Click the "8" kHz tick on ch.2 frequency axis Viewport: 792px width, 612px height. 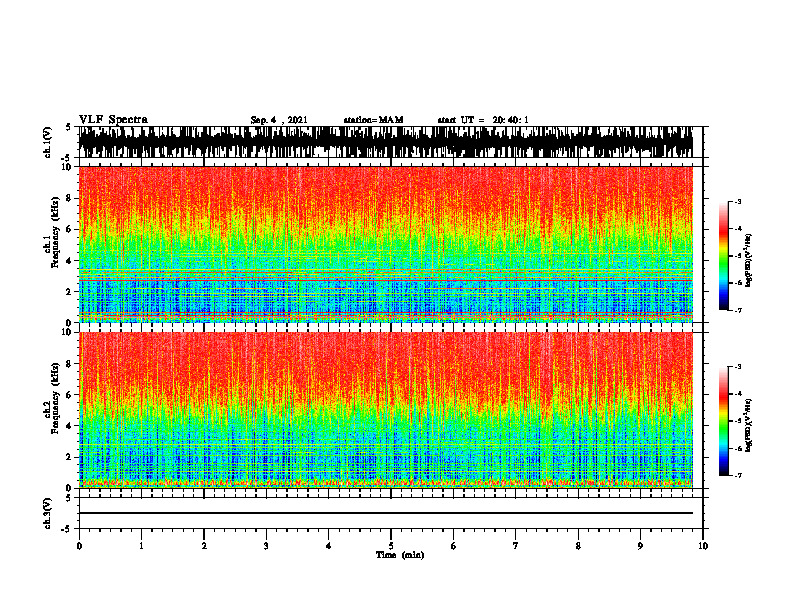coord(69,364)
